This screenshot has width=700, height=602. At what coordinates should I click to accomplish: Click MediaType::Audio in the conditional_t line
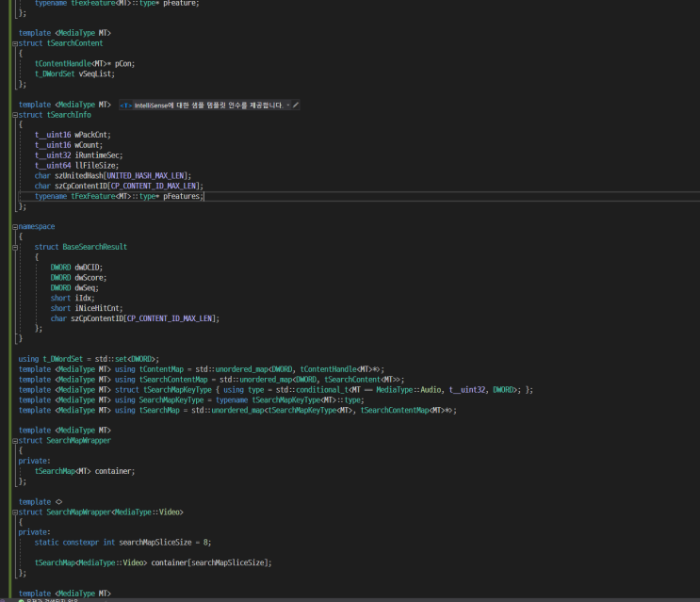point(409,390)
